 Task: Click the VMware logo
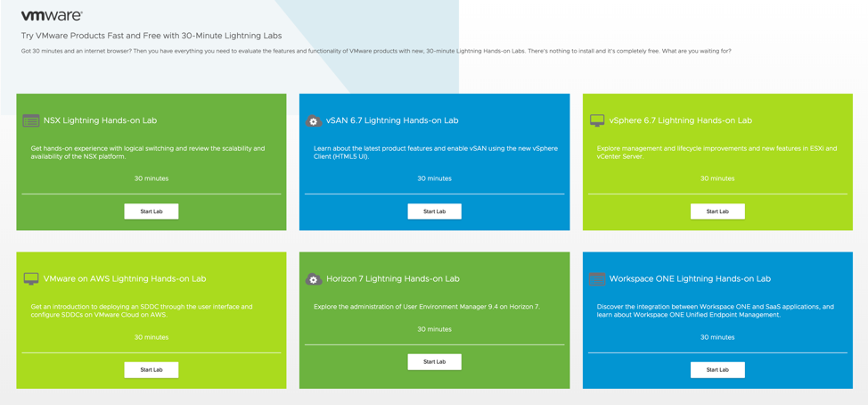pyautogui.click(x=52, y=15)
